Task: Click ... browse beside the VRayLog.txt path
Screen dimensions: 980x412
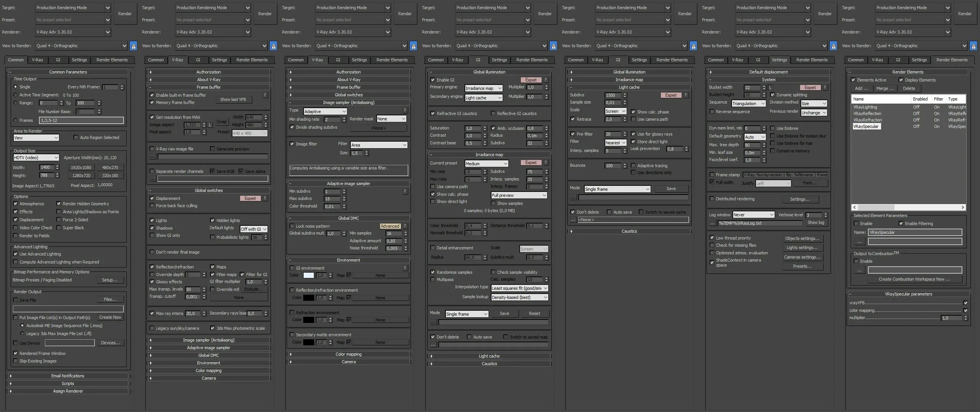Action: [x=712, y=224]
